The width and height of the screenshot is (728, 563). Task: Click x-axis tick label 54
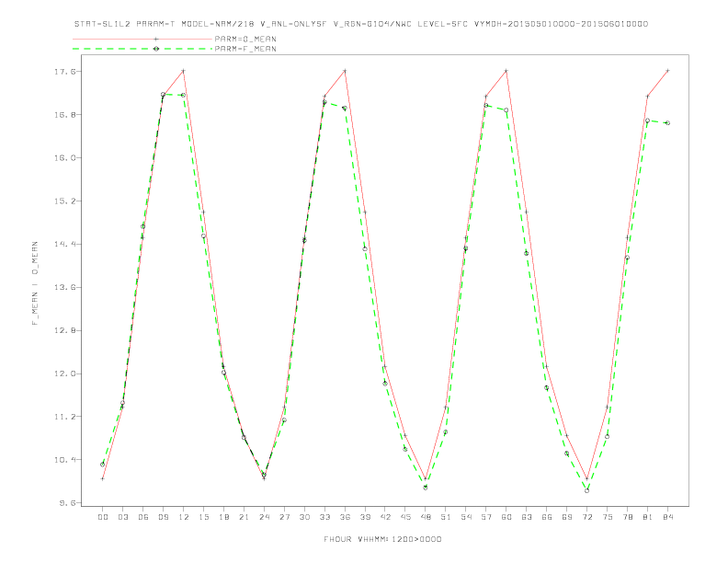[x=466, y=517]
